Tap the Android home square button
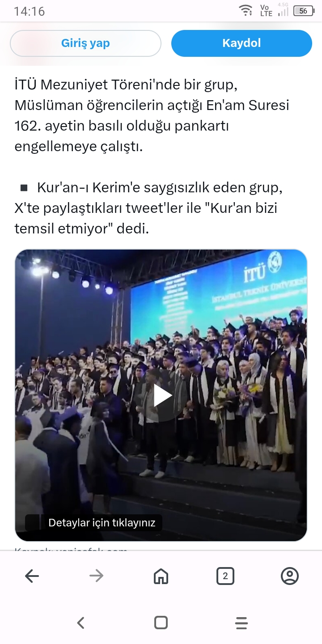Viewport: 322px width, 644px height. (x=161, y=623)
